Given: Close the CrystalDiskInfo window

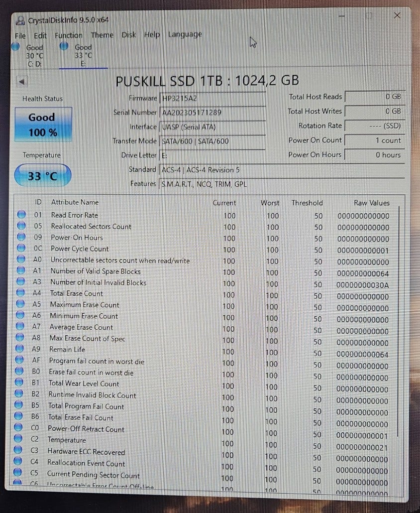Looking at the screenshot, I should pos(397,15).
